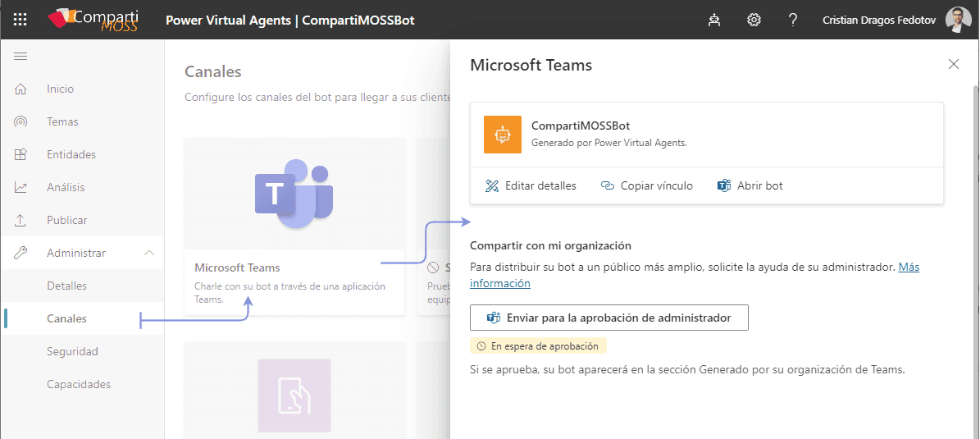Click the Microsoft Teams channel card title
980x439 pixels.
tap(237, 268)
